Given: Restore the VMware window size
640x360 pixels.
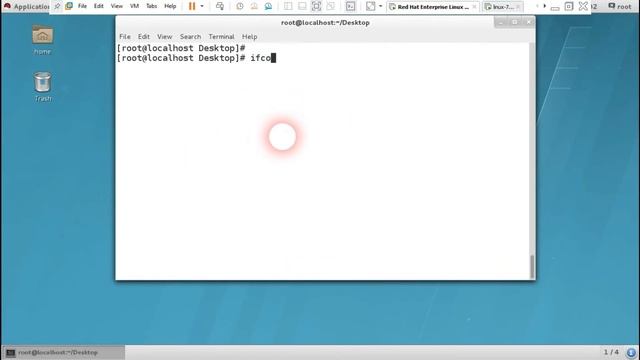Looking at the screenshot, I should click(569, 6).
